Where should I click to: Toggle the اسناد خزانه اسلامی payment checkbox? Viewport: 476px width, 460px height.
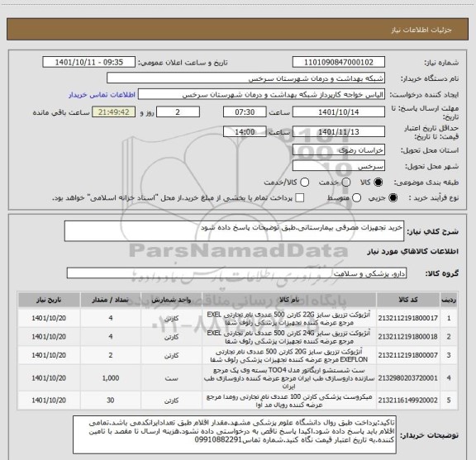click(x=300, y=198)
